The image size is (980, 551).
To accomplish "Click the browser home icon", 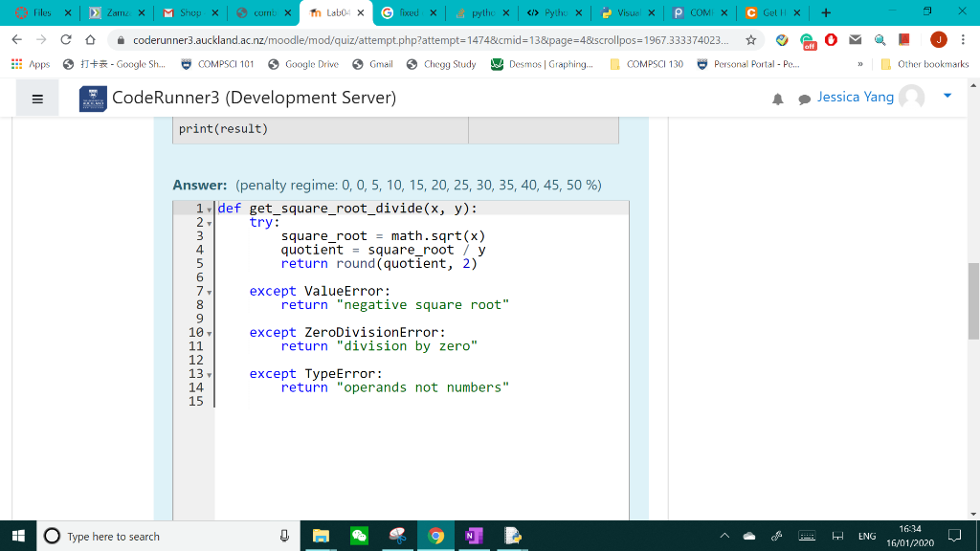I will click(89, 40).
